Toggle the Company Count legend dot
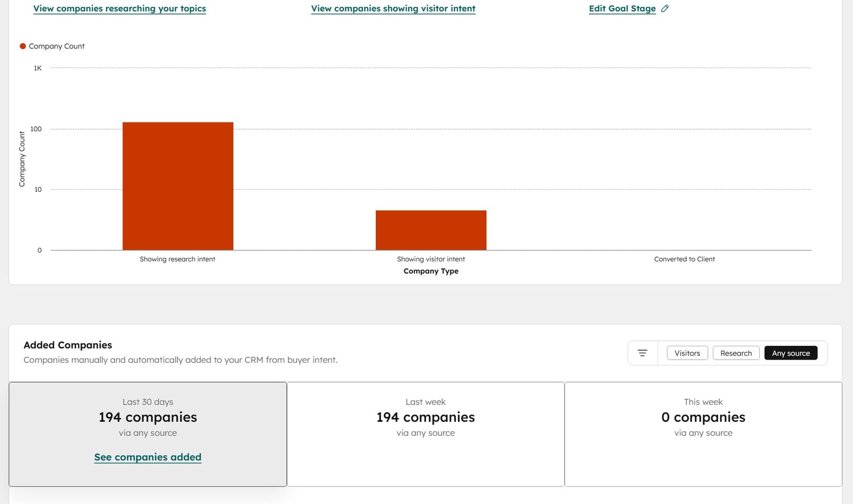The height and width of the screenshot is (504, 853). point(23,46)
